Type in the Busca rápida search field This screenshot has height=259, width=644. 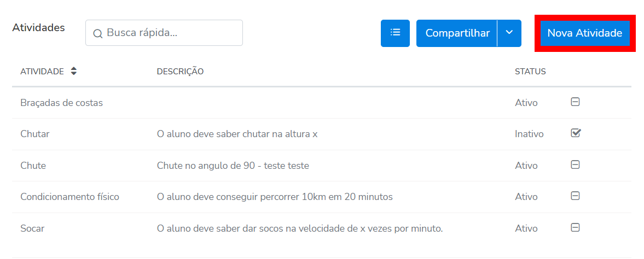coord(170,33)
